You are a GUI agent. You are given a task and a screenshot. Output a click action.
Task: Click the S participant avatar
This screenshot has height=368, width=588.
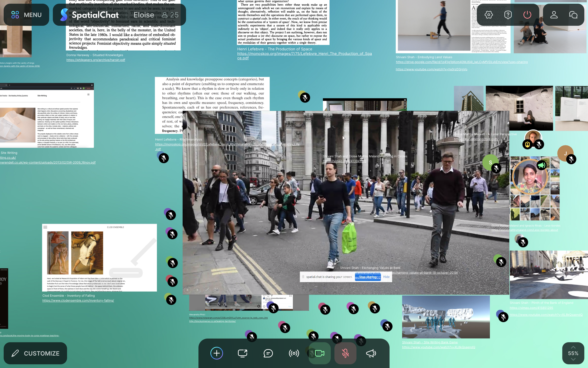coord(490,162)
